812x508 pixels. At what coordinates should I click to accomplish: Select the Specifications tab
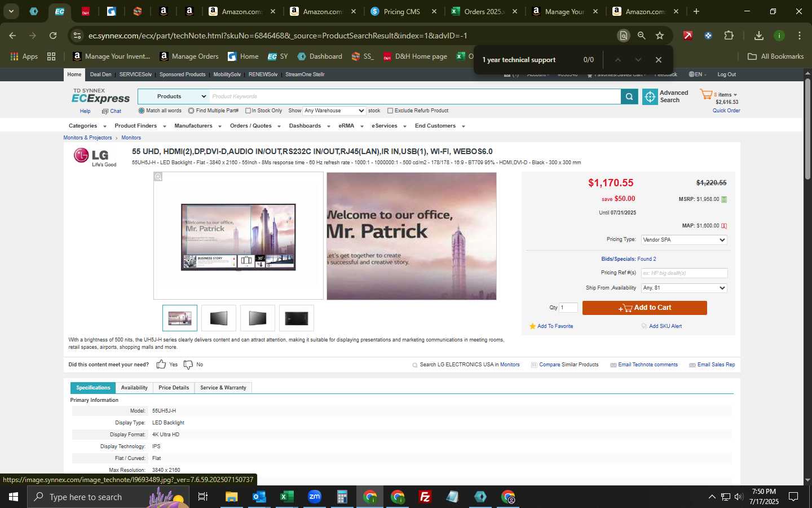click(x=93, y=388)
